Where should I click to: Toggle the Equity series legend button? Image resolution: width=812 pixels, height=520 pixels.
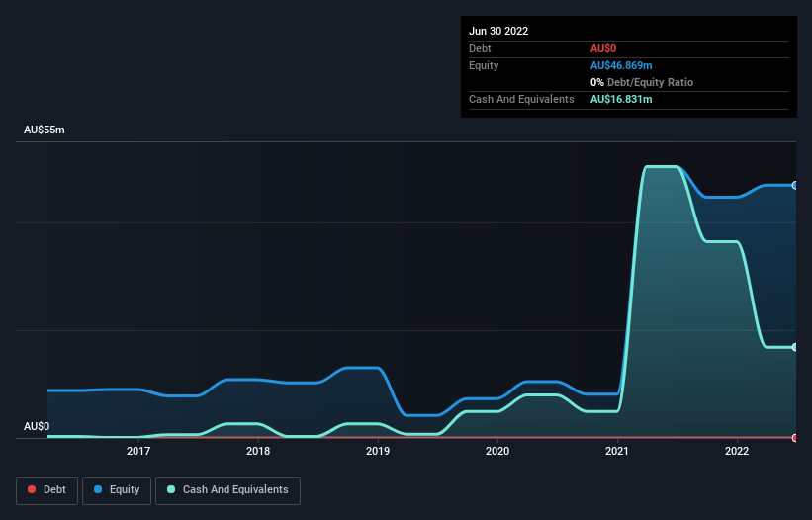coord(117,490)
